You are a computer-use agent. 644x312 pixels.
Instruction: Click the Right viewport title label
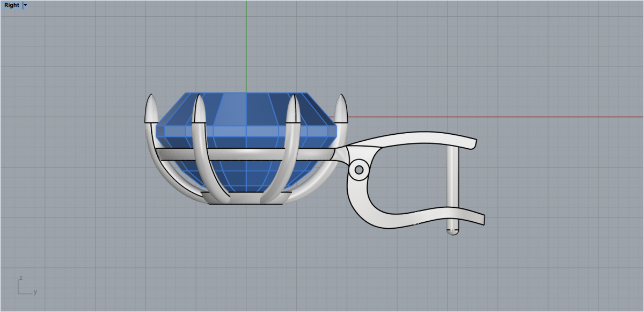(11, 5)
